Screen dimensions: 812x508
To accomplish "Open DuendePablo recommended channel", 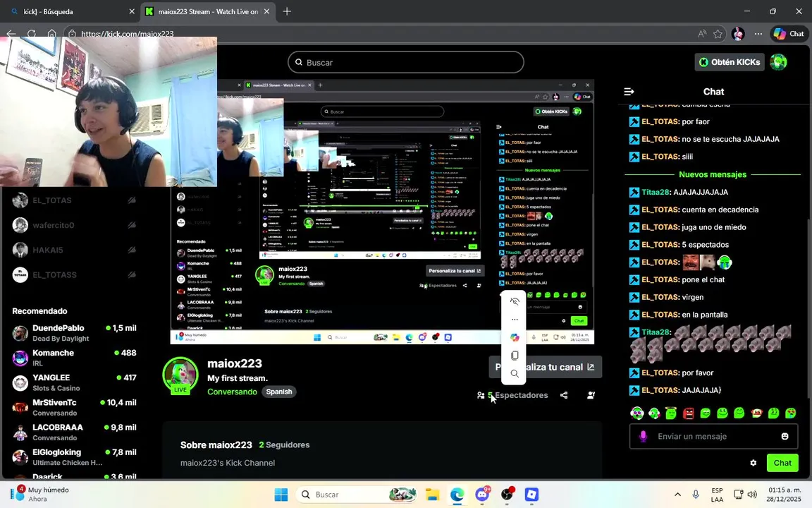I will click(74, 333).
